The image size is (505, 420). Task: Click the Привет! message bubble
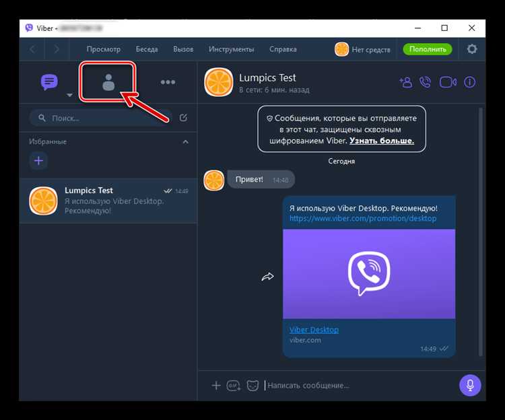coord(261,180)
